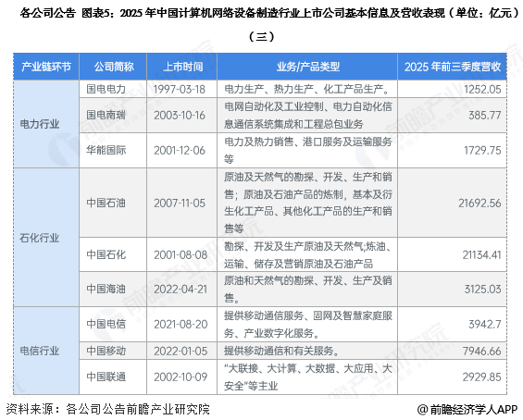The image size is (523, 420).
Task: Click the source note 资料来源
Action: coord(108,409)
